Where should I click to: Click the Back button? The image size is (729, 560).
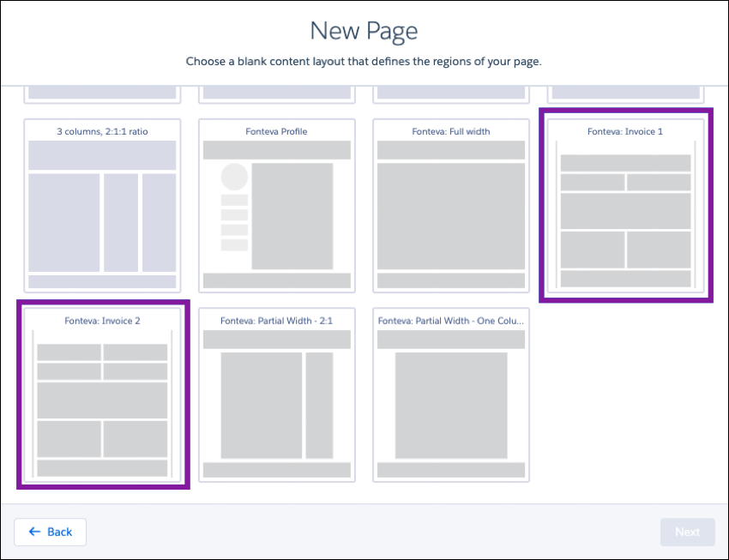(50, 532)
